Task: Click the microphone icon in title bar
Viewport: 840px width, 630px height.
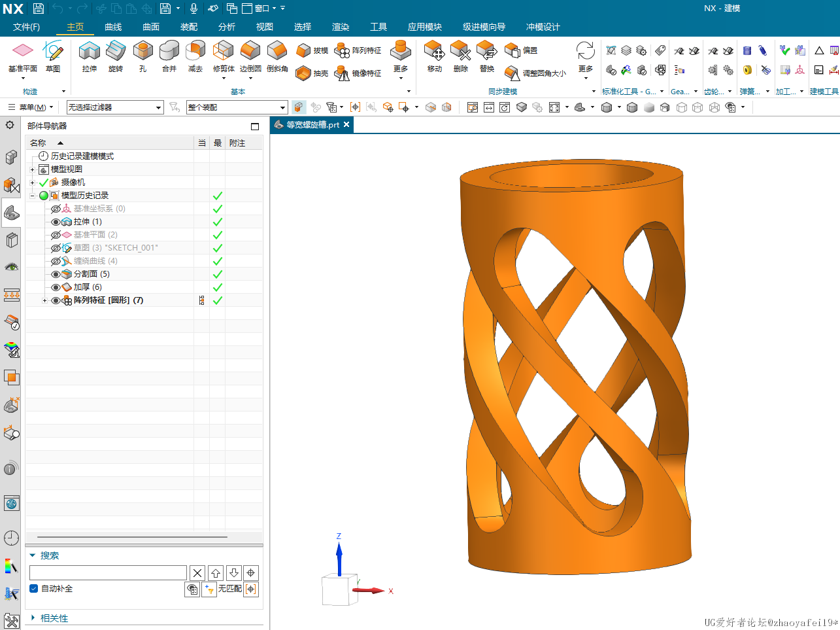Action: (x=193, y=9)
